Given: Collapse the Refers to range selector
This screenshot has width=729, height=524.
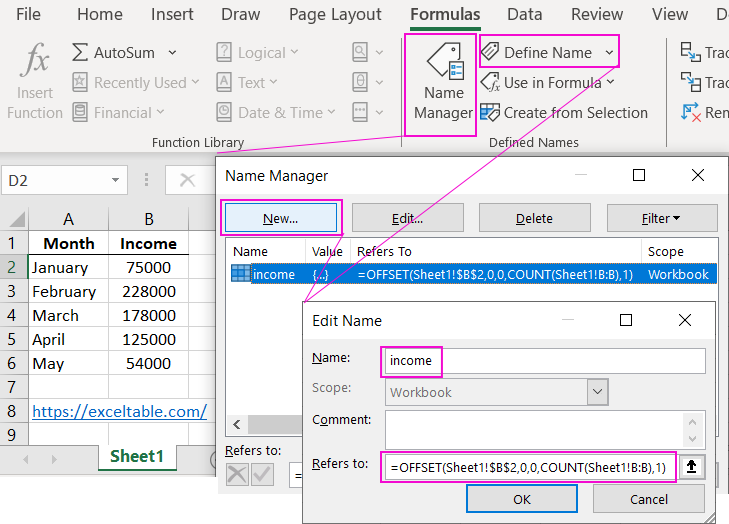Looking at the screenshot, I should [x=691, y=467].
